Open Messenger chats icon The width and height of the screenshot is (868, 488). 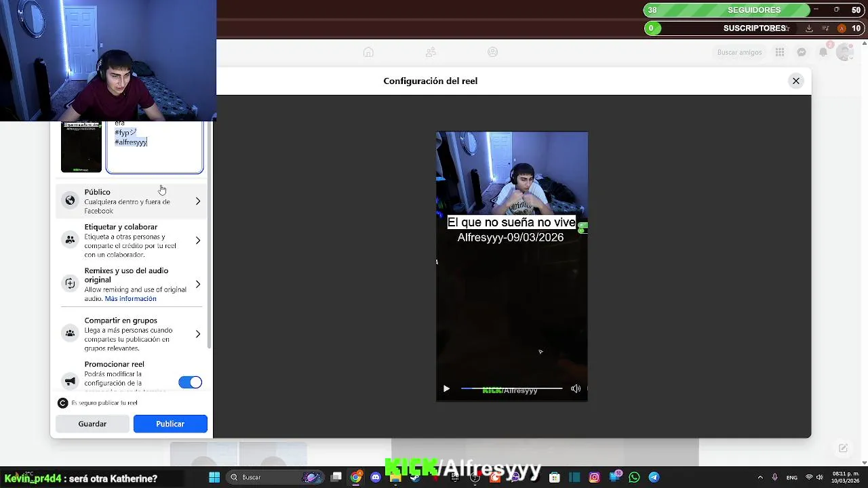pyautogui.click(x=802, y=52)
